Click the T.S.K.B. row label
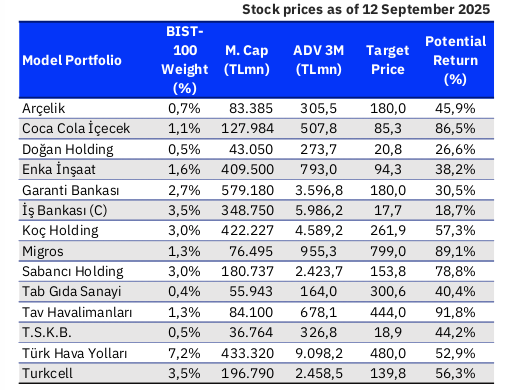Screen dimensions: 516x390 point(47,332)
